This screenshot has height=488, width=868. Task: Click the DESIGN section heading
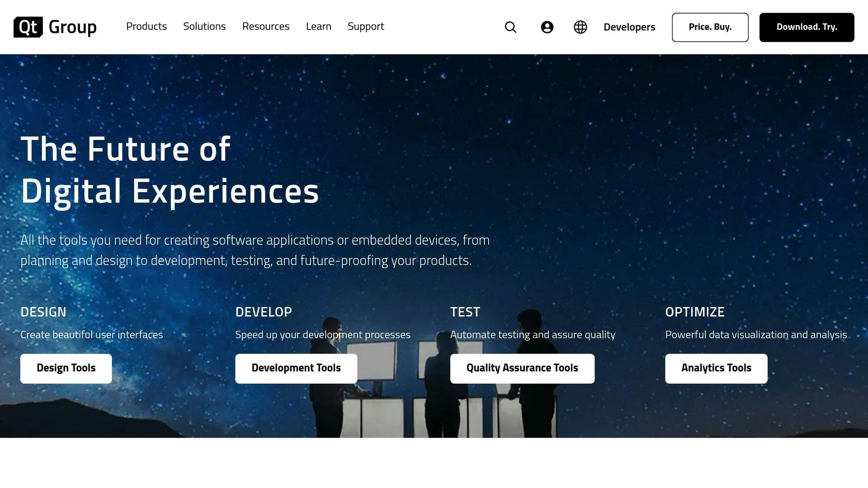(43, 312)
